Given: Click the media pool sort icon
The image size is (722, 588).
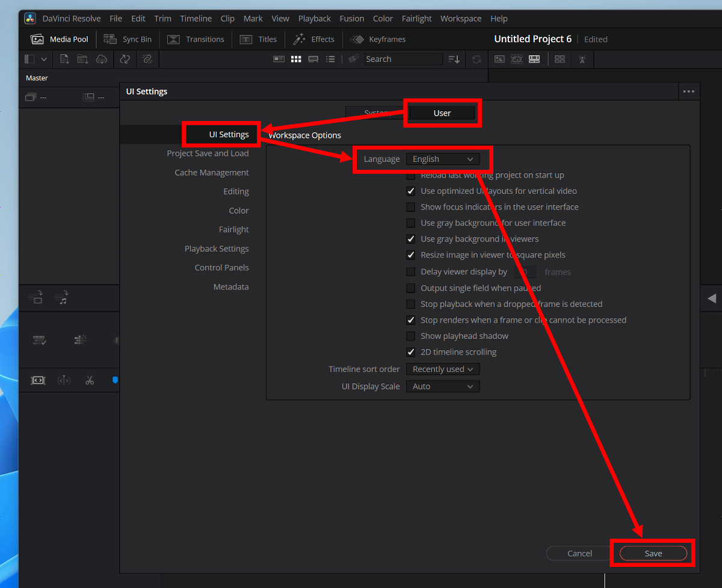Looking at the screenshot, I should pyautogui.click(x=454, y=59).
